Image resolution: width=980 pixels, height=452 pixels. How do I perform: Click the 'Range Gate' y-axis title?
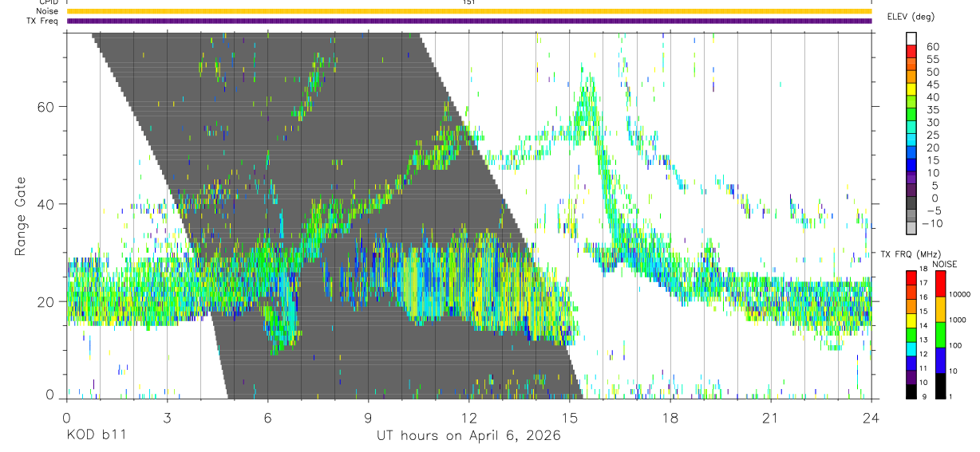click(x=21, y=216)
